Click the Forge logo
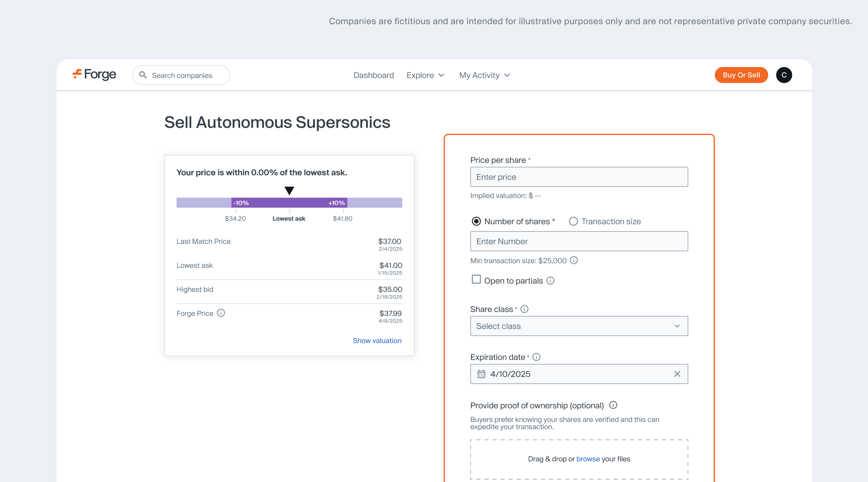The height and width of the screenshot is (482, 868). 94,75
